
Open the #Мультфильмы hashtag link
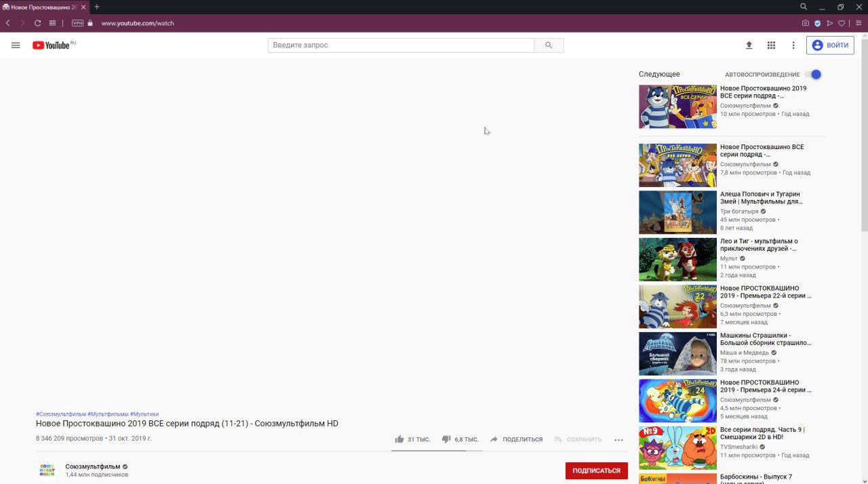[108, 414]
